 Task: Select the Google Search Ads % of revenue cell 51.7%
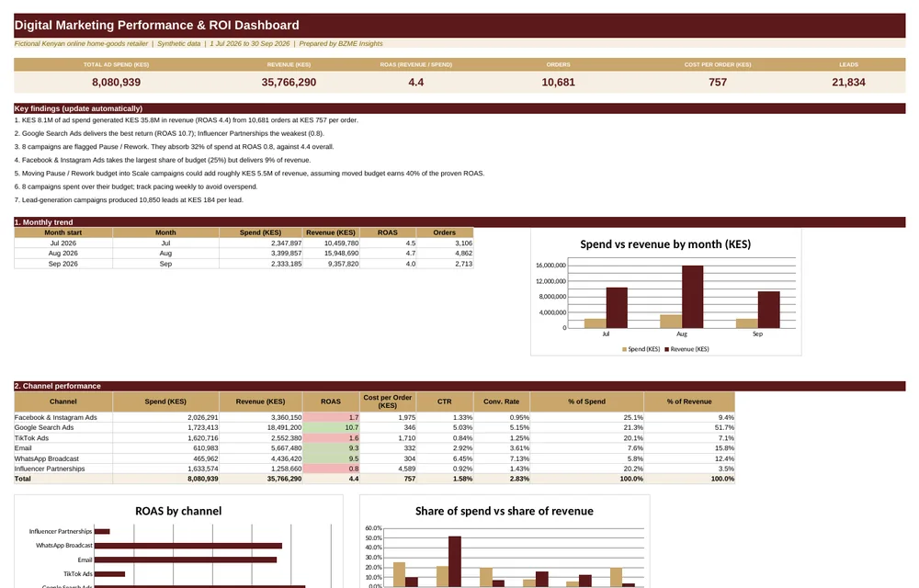coord(689,427)
